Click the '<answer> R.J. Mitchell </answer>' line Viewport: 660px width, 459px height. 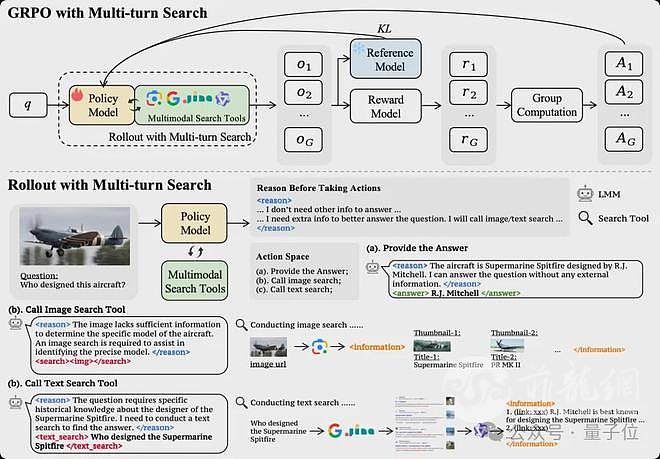point(456,293)
